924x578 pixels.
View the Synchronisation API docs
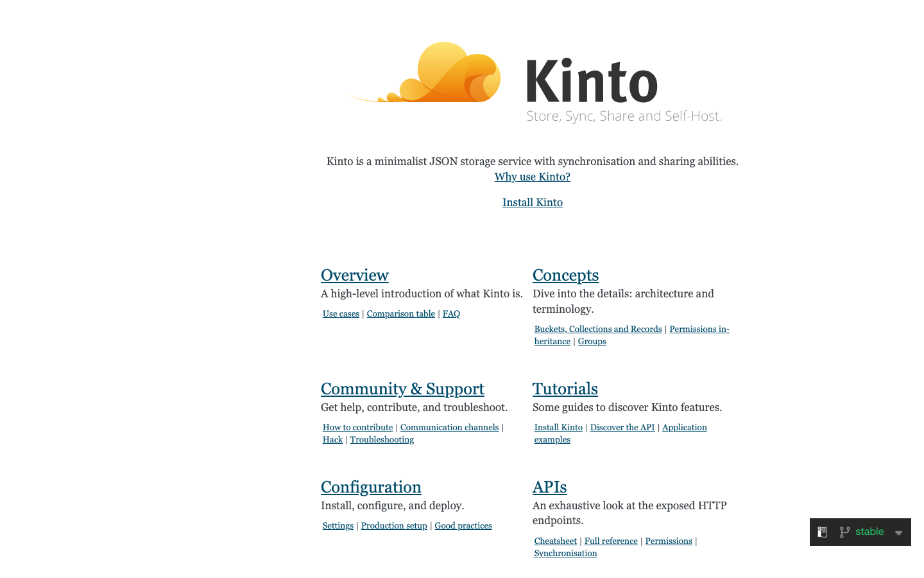coord(565,553)
